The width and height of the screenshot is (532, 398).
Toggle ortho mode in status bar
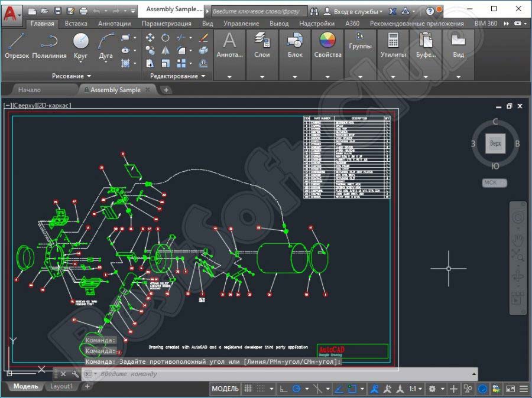click(283, 389)
